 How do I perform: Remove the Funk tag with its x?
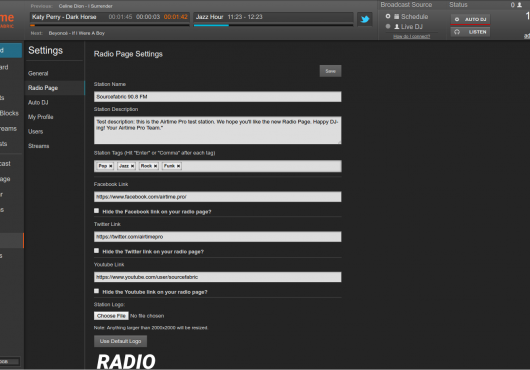178,166
